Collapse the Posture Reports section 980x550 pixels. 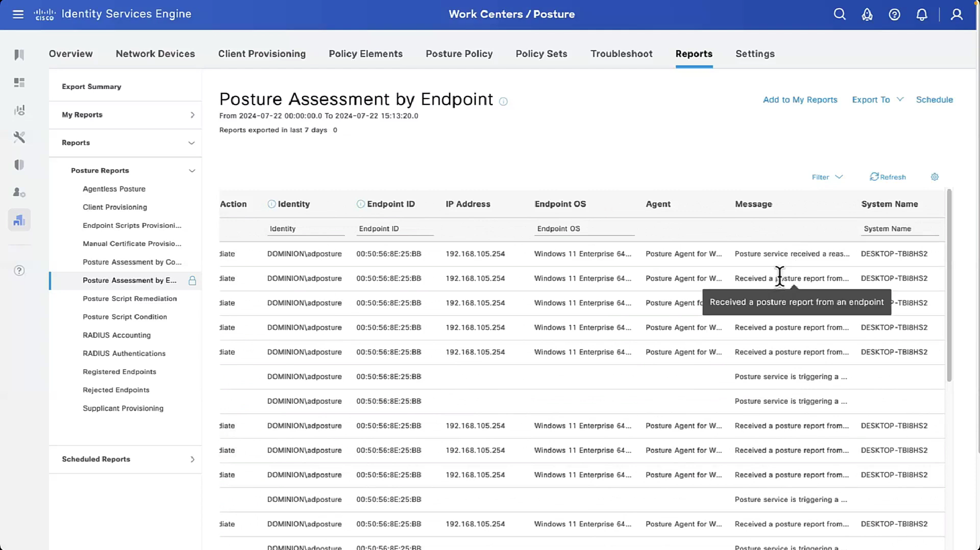tap(192, 171)
